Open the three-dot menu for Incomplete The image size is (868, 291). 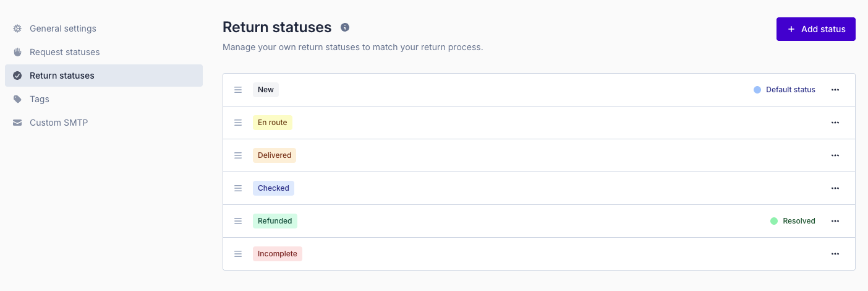[x=835, y=254]
